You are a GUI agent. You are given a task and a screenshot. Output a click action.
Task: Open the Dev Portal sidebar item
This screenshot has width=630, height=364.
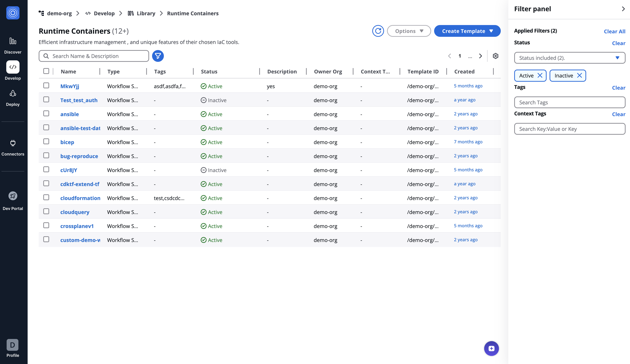tap(13, 201)
